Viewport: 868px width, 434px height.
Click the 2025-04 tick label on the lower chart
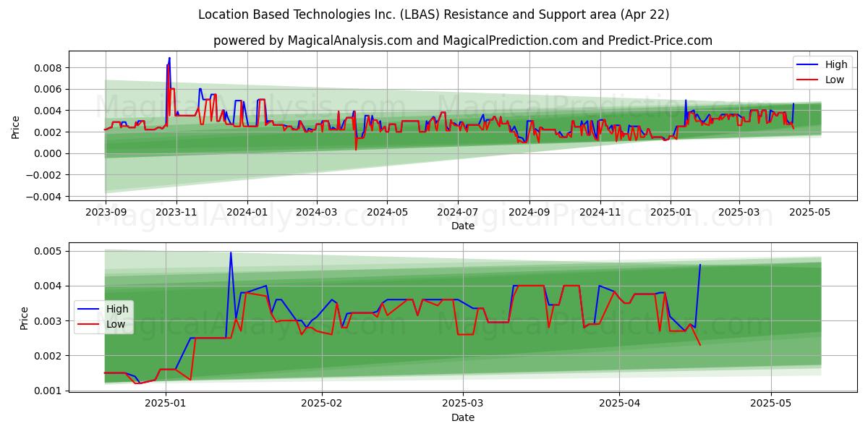[619, 404]
